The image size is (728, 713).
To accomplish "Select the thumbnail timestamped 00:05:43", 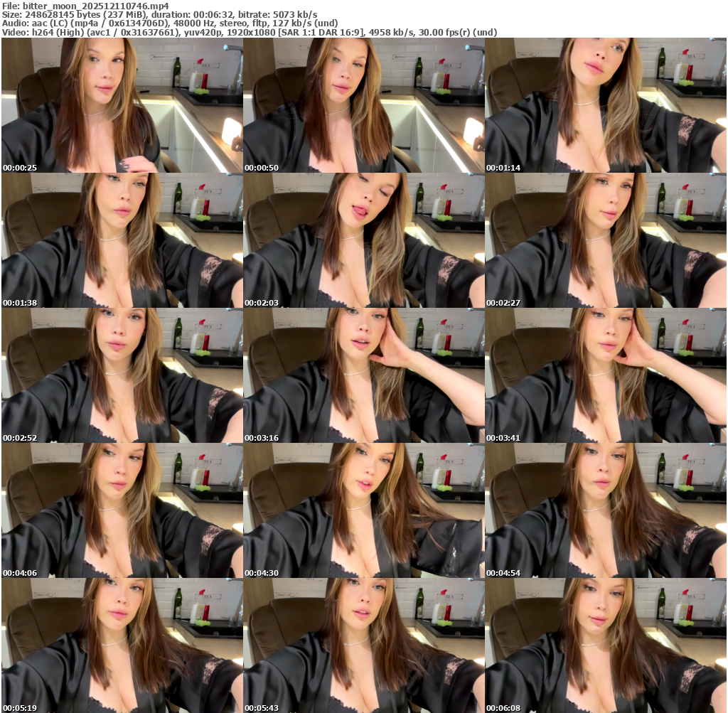I will [363, 645].
